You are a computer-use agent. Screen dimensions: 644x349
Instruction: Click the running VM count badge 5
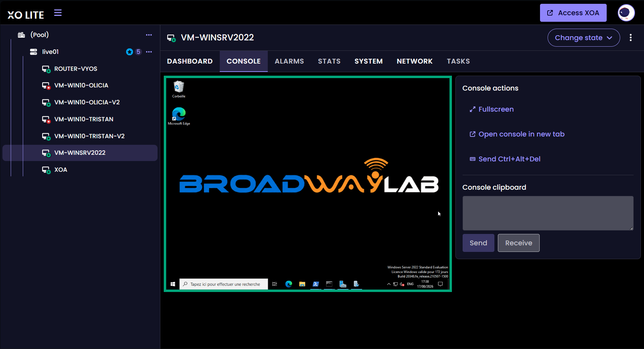[138, 52]
